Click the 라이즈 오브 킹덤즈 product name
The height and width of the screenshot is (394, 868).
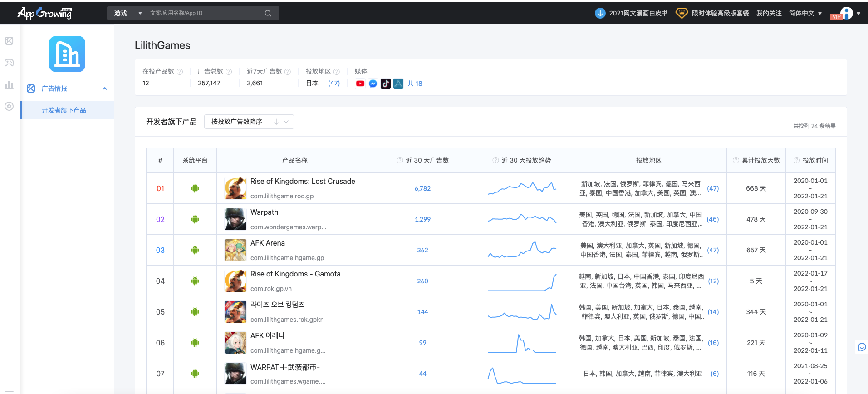(277, 305)
